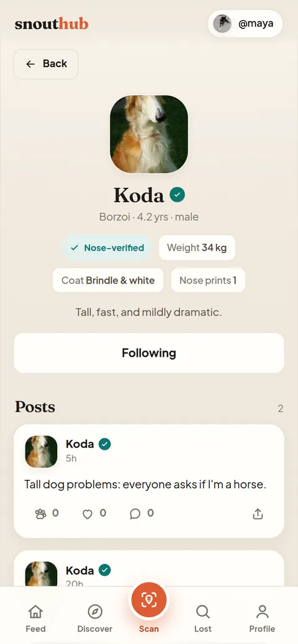Click the snouthub logo
The height and width of the screenshot is (644, 298).
point(52,24)
